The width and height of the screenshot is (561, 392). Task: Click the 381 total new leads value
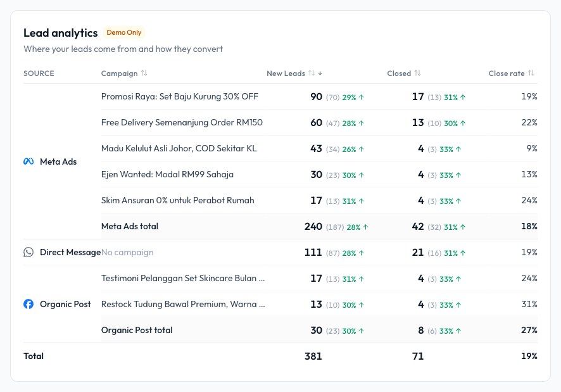(x=313, y=356)
